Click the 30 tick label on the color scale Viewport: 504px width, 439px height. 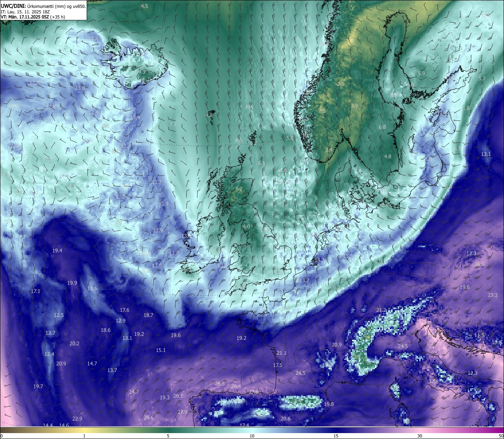pyautogui.click(x=420, y=436)
